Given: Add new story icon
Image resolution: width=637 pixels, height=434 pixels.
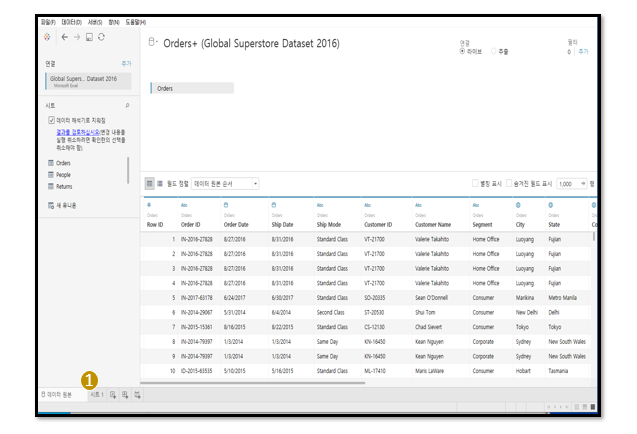Looking at the screenshot, I should tap(137, 395).
